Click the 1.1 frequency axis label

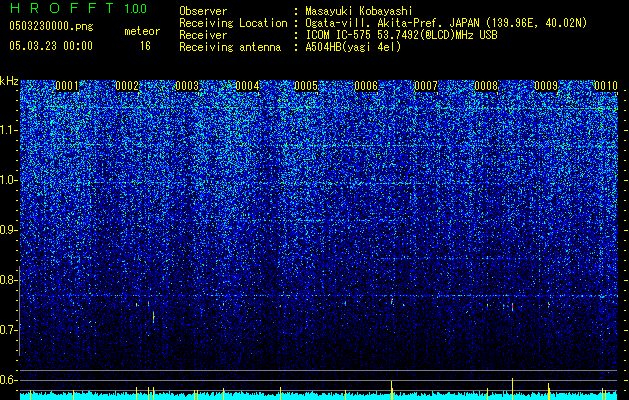point(9,130)
